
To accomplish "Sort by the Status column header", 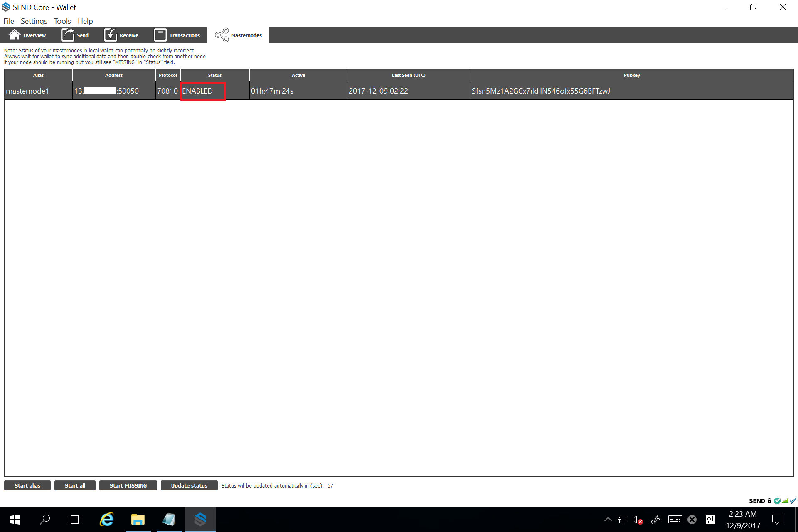I will [x=215, y=75].
